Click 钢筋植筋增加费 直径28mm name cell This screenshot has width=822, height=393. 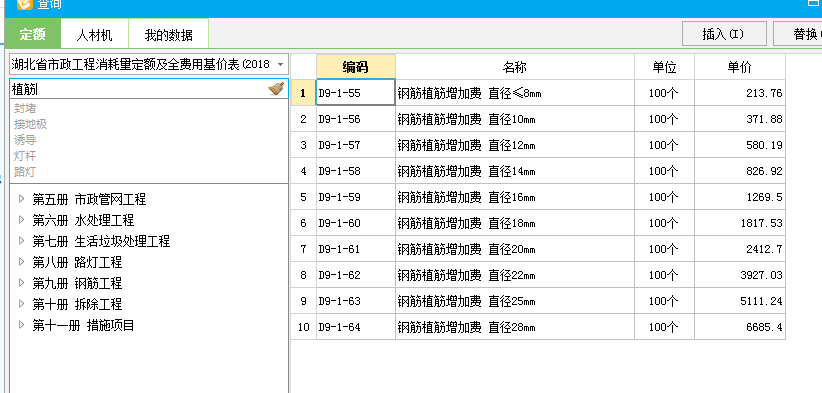coord(515,328)
